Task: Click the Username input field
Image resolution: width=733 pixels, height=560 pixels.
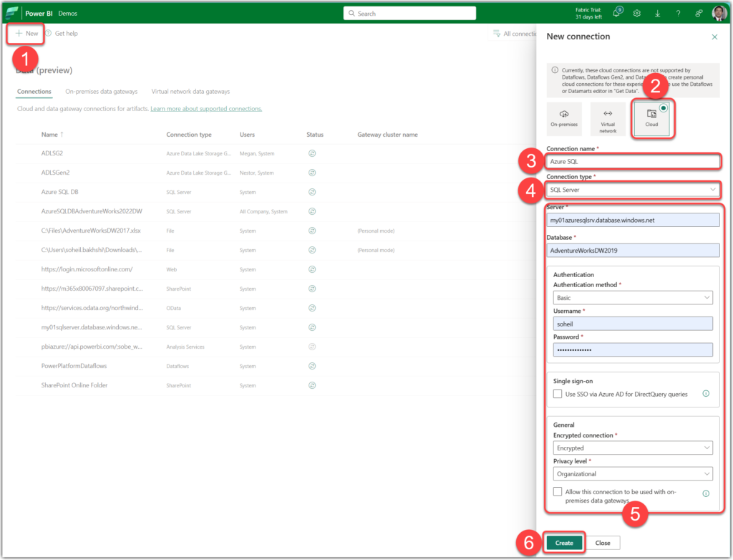Action: click(633, 324)
